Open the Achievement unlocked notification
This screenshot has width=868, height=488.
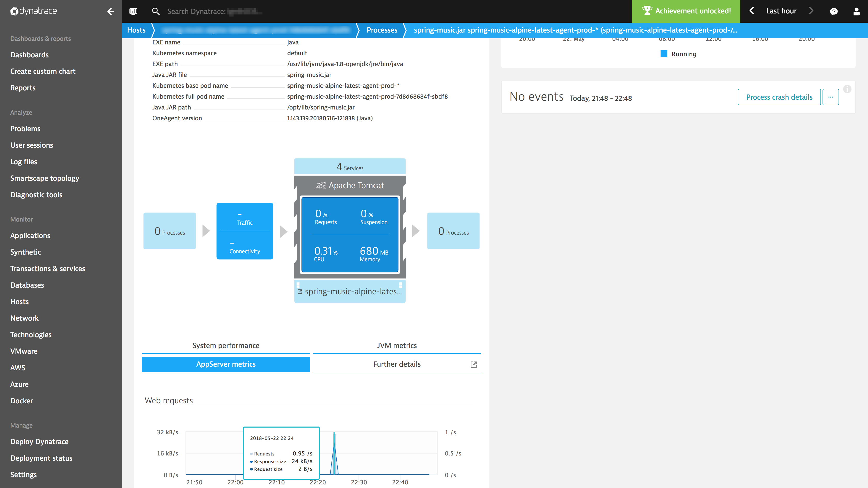point(686,11)
